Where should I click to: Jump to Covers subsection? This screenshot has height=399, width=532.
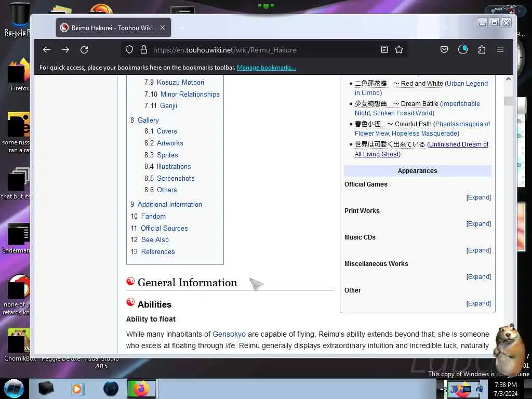167,131
